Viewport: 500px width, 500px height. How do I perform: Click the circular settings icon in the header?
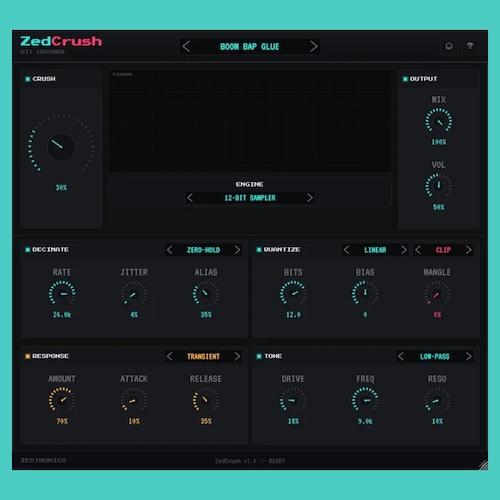pos(449,46)
